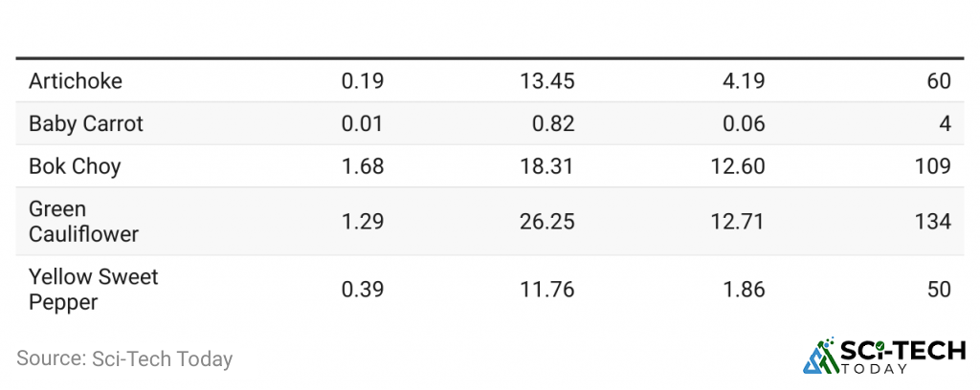The height and width of the screenshot is (390, 980).
Task: Click Artichoke value 13.45
Action: coord(547,81)
